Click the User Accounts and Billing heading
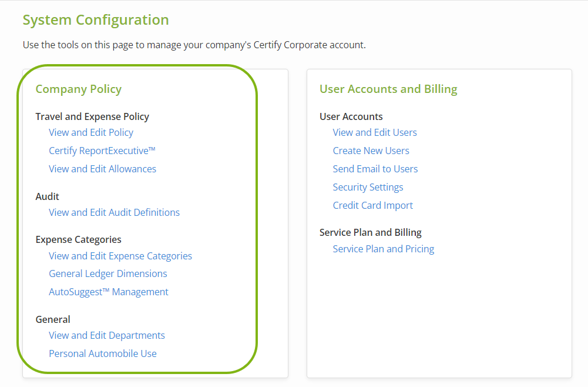588x387 pixels. pos(388,89)
